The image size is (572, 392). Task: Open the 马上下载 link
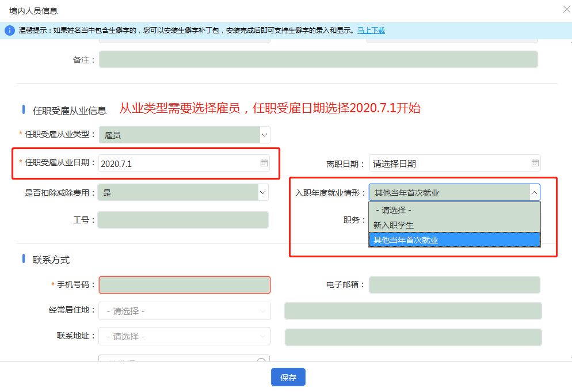click(371, 31)
